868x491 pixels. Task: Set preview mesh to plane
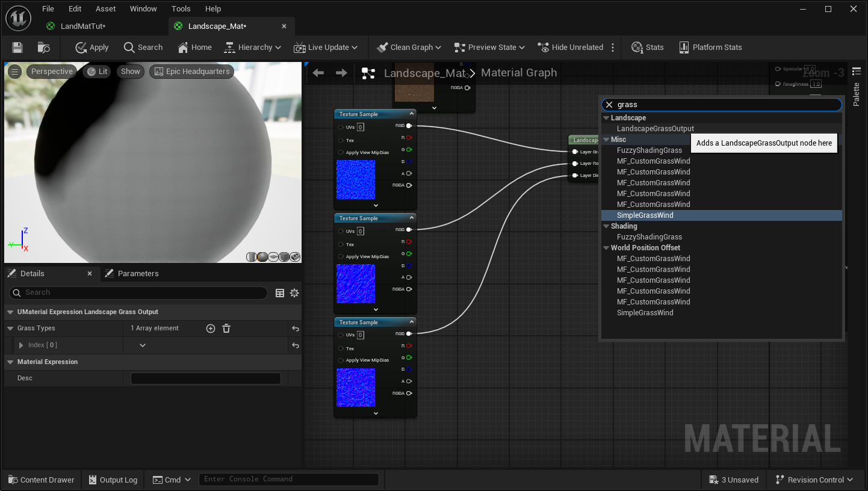273,257
